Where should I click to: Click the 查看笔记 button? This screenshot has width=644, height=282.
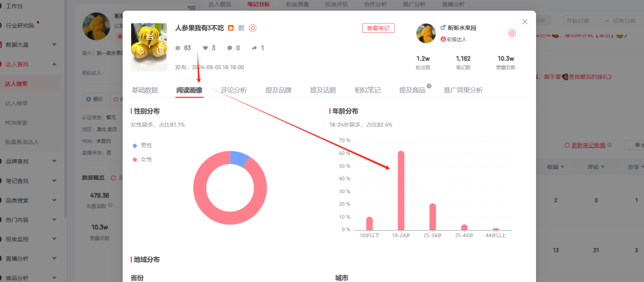(378, 28)
